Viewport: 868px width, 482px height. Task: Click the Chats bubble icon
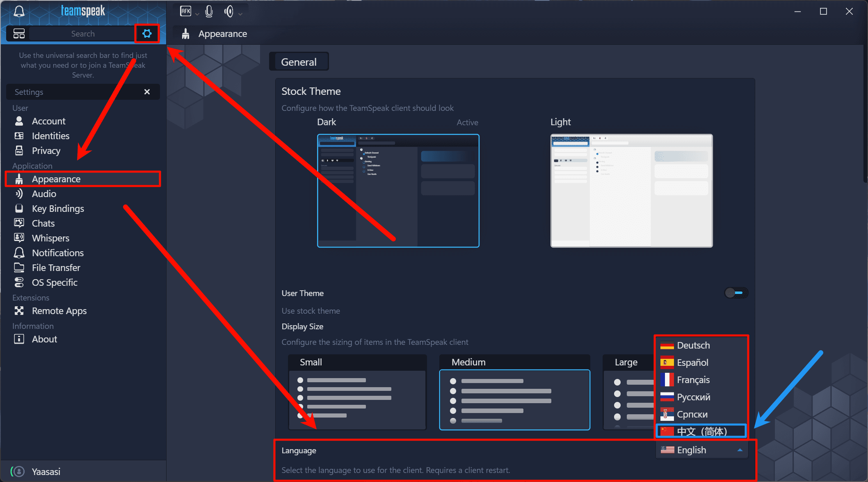click(x=19, y=223)
